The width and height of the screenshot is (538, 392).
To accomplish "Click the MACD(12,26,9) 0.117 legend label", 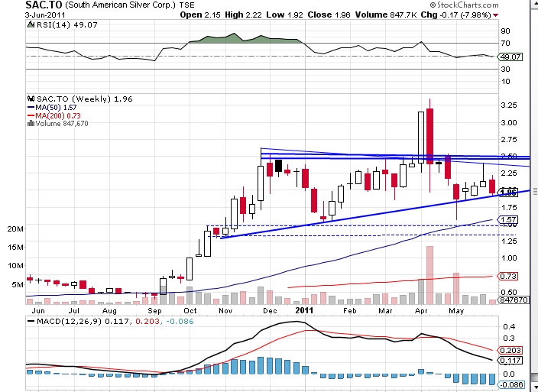I will point(83,322).
